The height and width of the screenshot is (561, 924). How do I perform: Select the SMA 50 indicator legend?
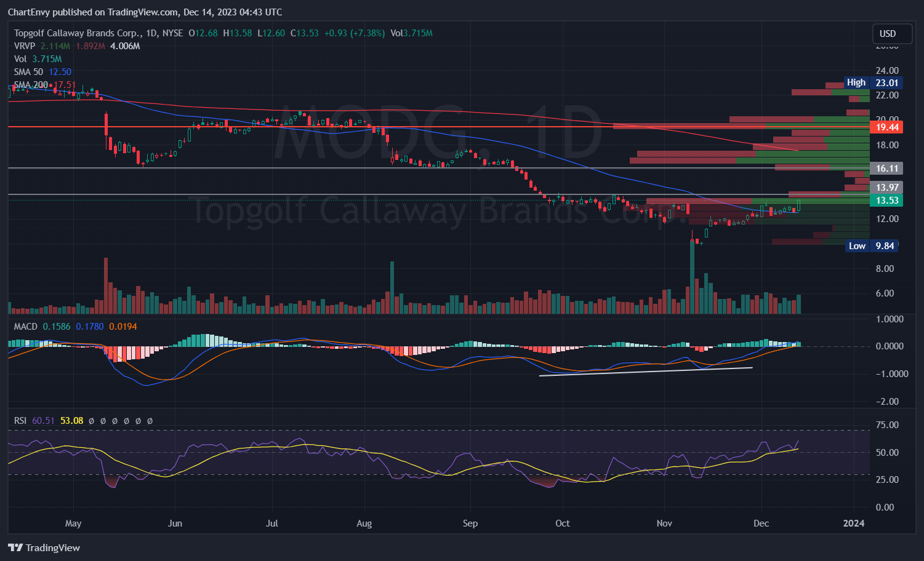42,72
